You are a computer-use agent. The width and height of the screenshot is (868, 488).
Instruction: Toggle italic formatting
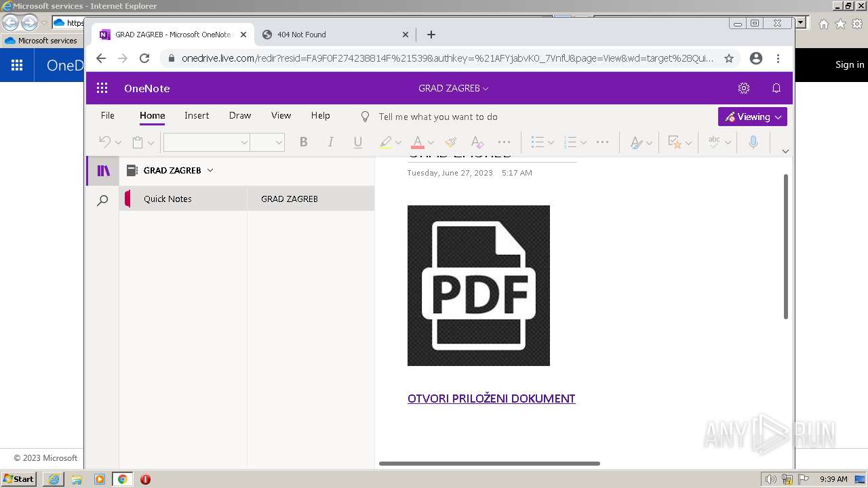[330, 142]
